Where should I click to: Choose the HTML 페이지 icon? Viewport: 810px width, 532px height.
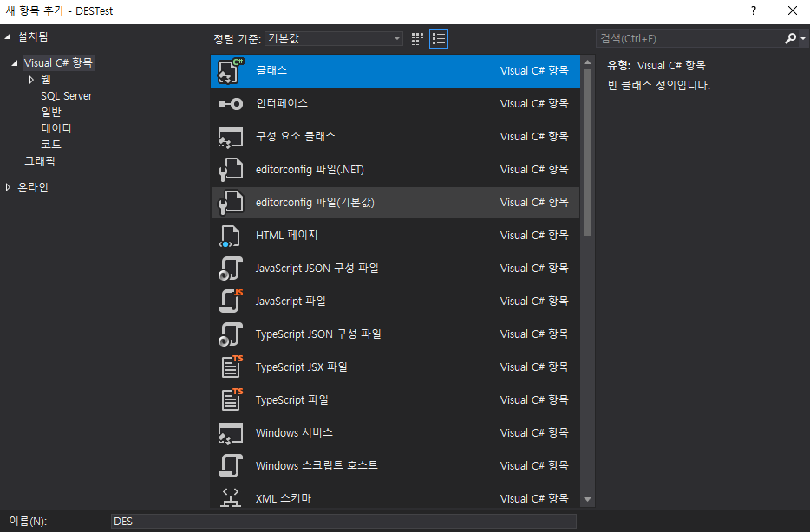(x=229, y=236)
